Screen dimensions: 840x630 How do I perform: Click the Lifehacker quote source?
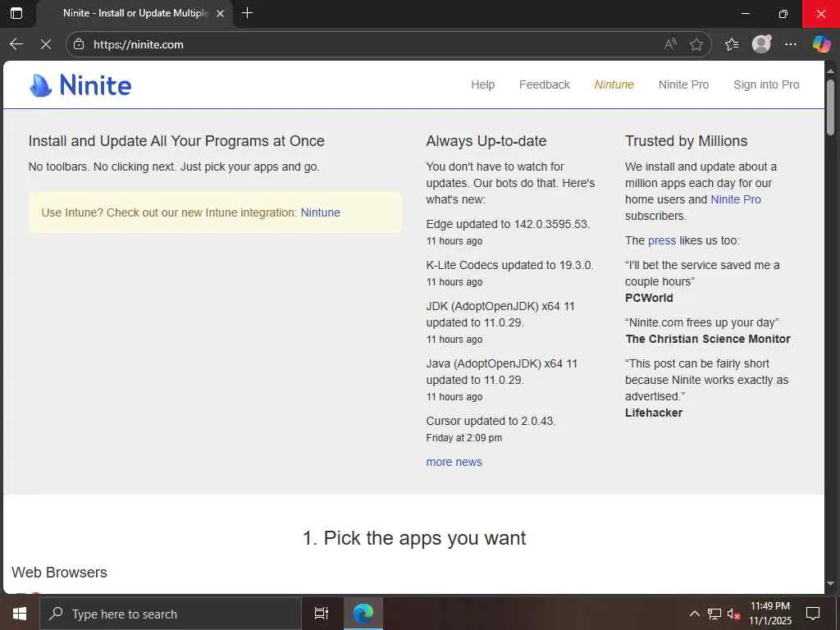coord(654,413)
